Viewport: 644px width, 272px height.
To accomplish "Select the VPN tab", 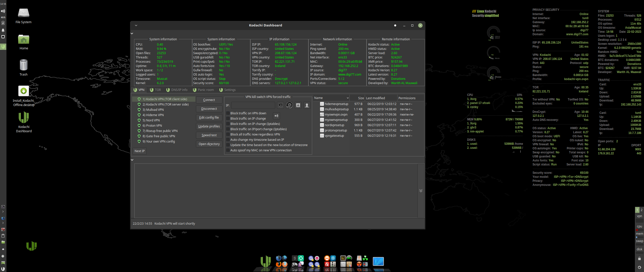I will click(139, 90).
